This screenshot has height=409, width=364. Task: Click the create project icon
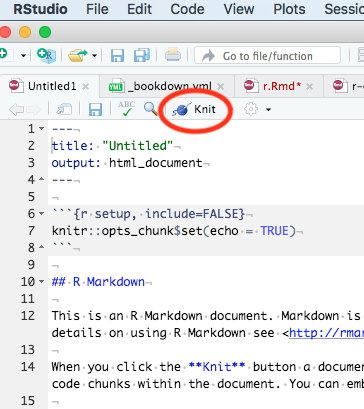[46, 55]
